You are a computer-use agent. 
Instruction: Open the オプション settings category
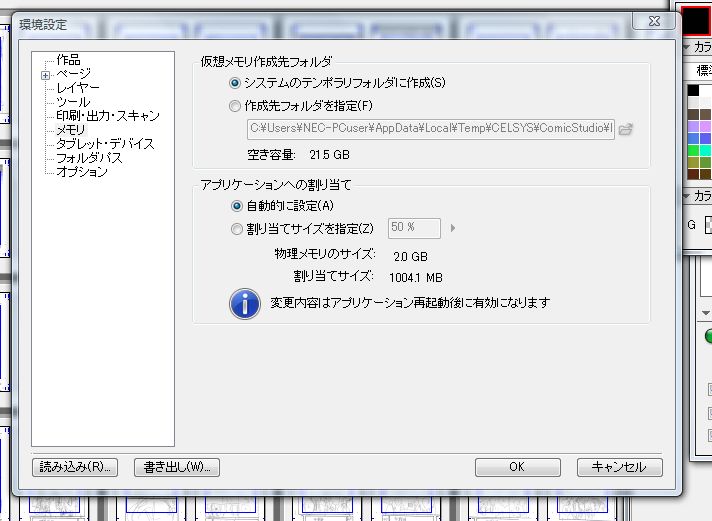click(82, 172)
